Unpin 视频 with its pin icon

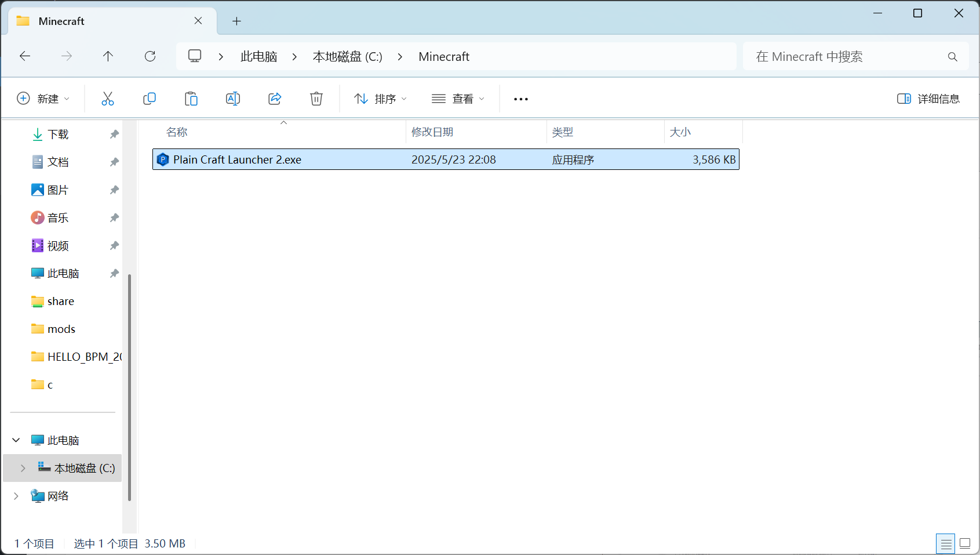pyautogui.click(x=114, y=246)
